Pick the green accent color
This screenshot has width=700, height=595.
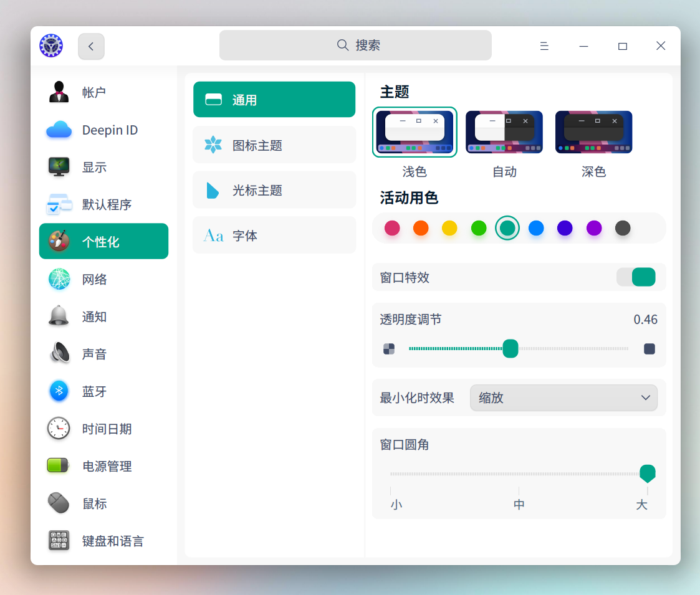click(479, 228)
